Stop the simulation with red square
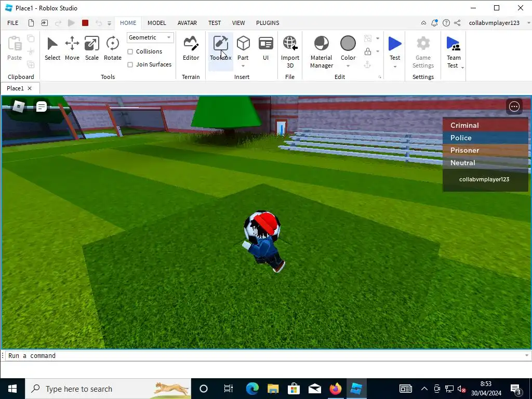 [x=85, y=23]
